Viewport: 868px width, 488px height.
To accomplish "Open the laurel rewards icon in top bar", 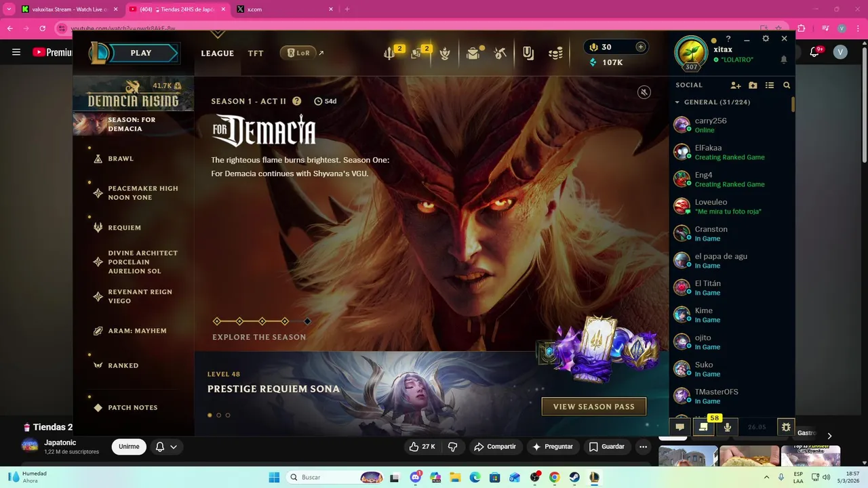I will point(445,53).
